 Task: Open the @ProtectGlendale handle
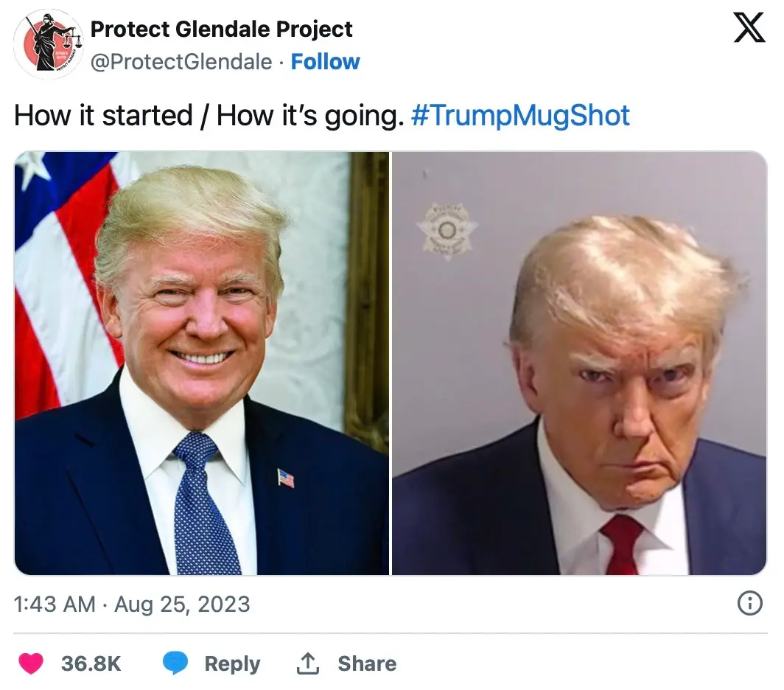tap(181, 62)
